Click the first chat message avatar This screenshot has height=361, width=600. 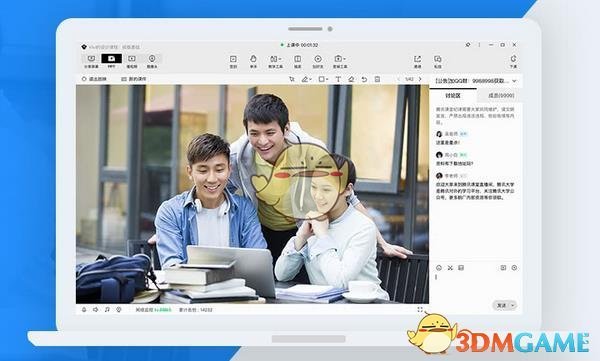[439, 134]
